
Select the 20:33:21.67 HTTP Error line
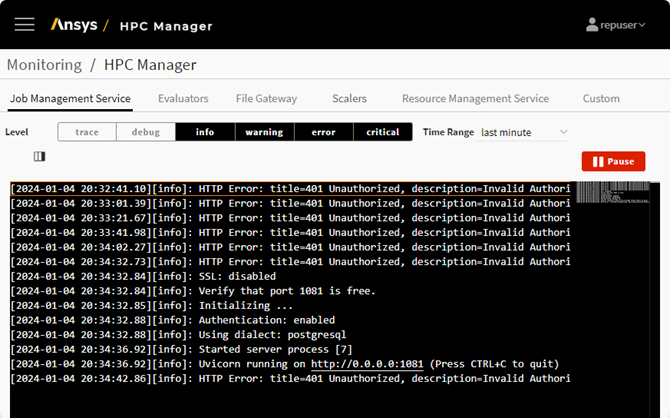[290, 218]
